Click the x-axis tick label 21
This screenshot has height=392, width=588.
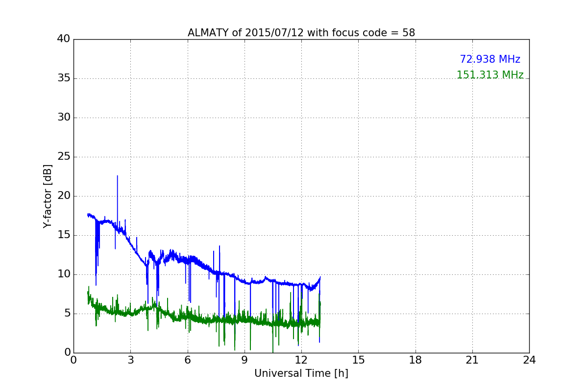[472, 360]
